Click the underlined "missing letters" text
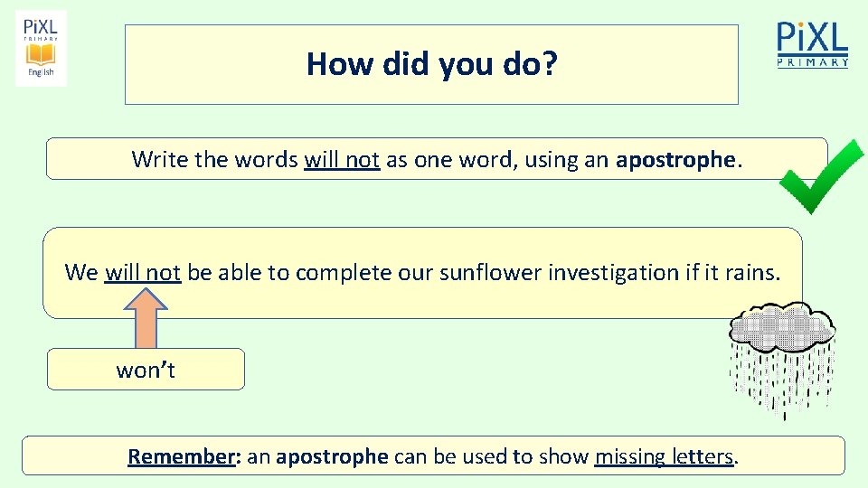 coord(664,456)
